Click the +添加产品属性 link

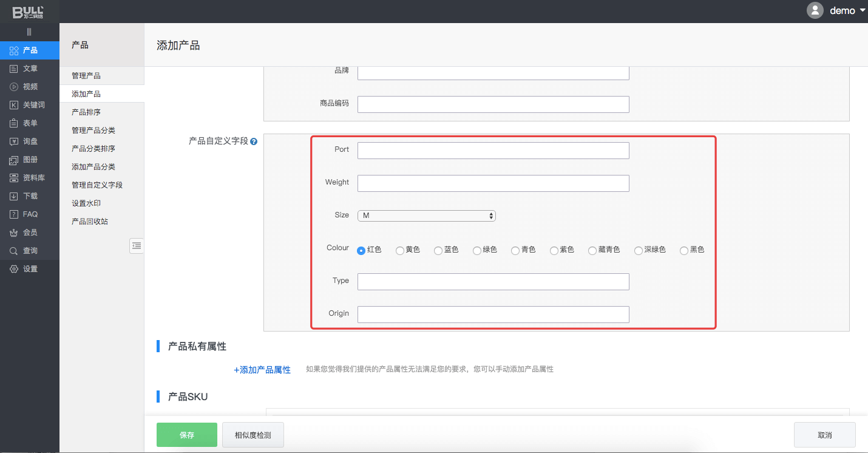tap(262, 370)
